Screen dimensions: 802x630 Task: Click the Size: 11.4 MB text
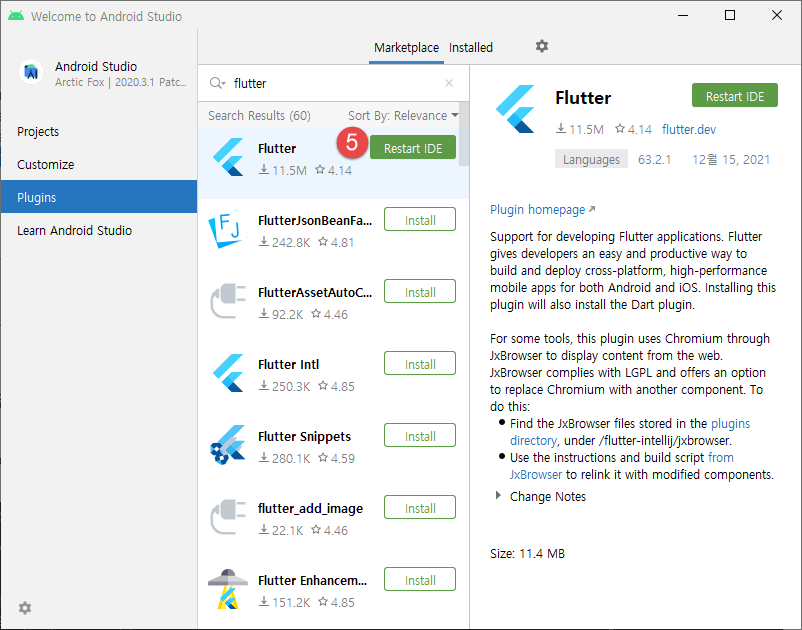point(527,553)
